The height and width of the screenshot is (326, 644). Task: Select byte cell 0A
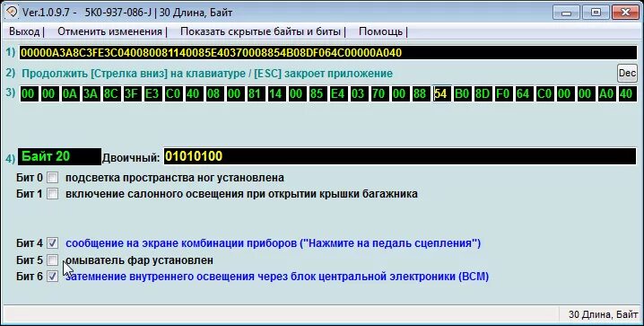pyautogui.click(x=70, y=93)
